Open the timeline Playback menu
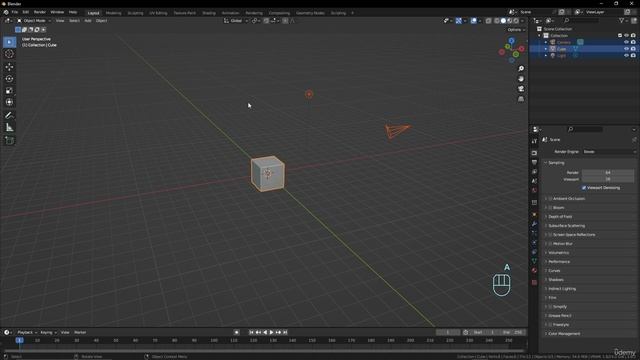This screenshot has height=360, width=640. [27, 332]
